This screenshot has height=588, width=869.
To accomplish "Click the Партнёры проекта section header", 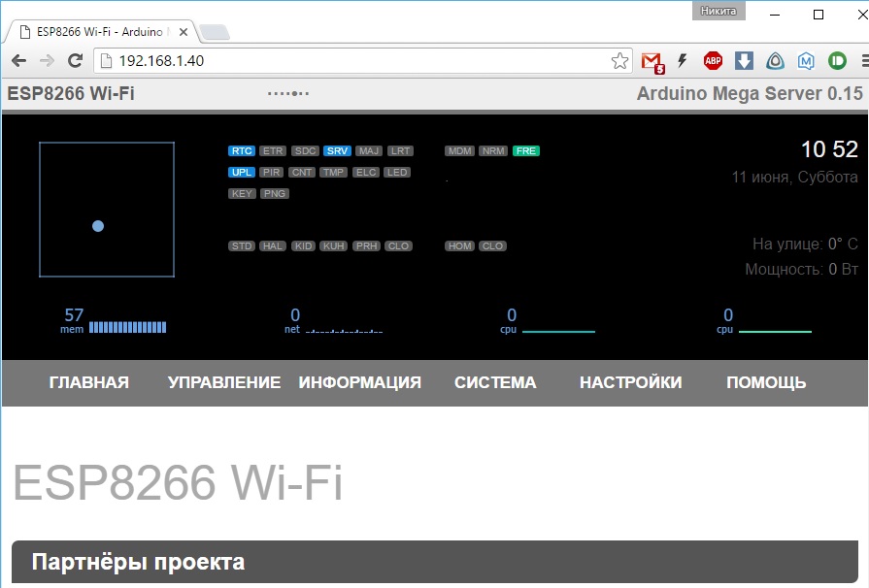I will coord(435,562).
